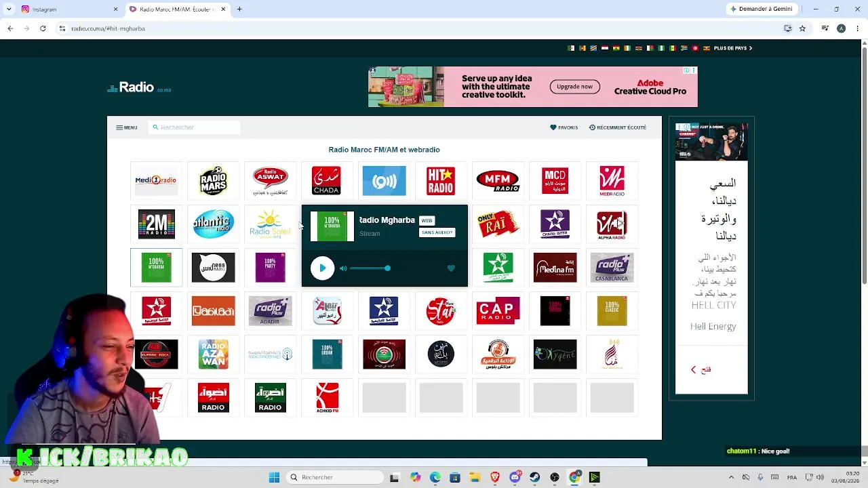Focus the Rechercher station search field
The width and height of the screenshot is (868, 488).
click(195, 127)
